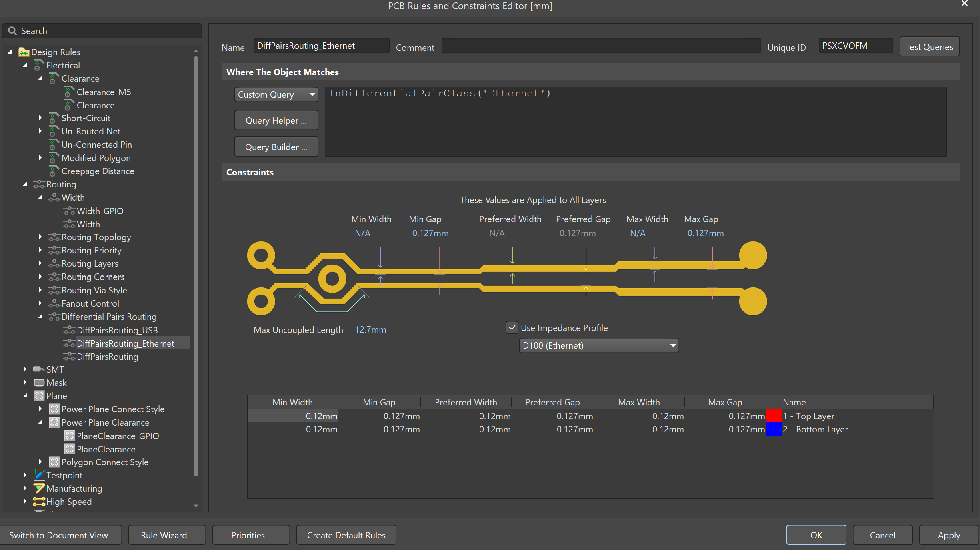Click the Apply button
980x550 pixels.
pos(948,535)
